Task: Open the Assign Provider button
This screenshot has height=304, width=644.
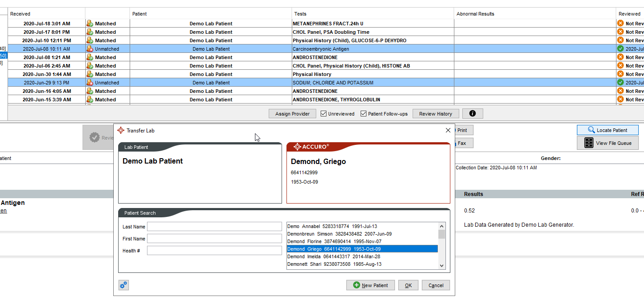Action: (x=292, y=114)
